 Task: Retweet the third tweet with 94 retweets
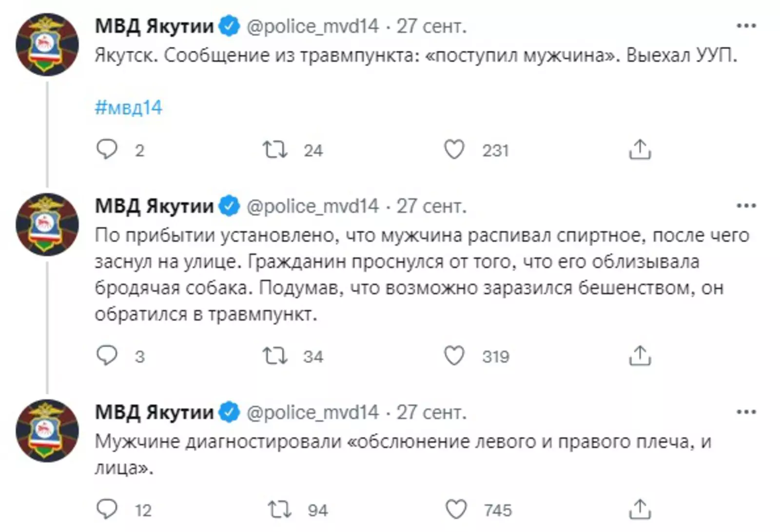280,510
